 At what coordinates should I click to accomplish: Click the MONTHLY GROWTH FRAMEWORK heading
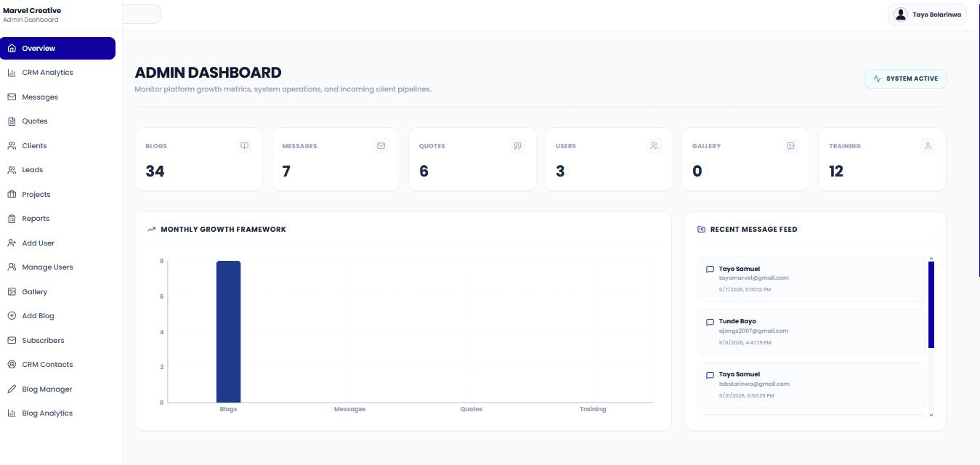223,230
